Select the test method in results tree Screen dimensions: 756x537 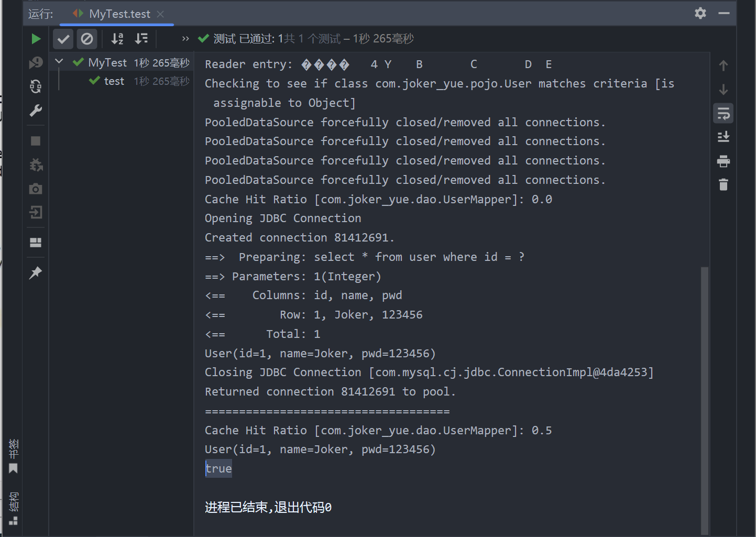[x=114, y=81]
